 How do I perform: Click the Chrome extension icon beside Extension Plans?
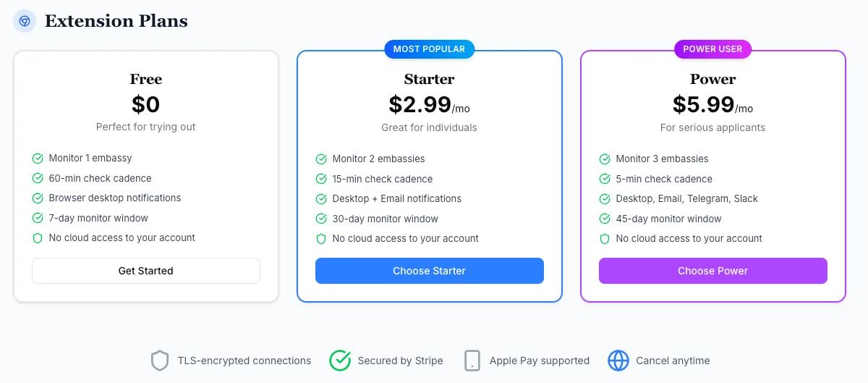click(x=25, y=22)
